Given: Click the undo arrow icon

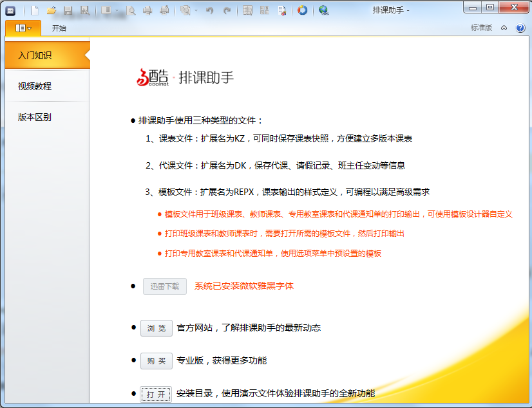Looking at the screenshot, I should tap(210, 10).
